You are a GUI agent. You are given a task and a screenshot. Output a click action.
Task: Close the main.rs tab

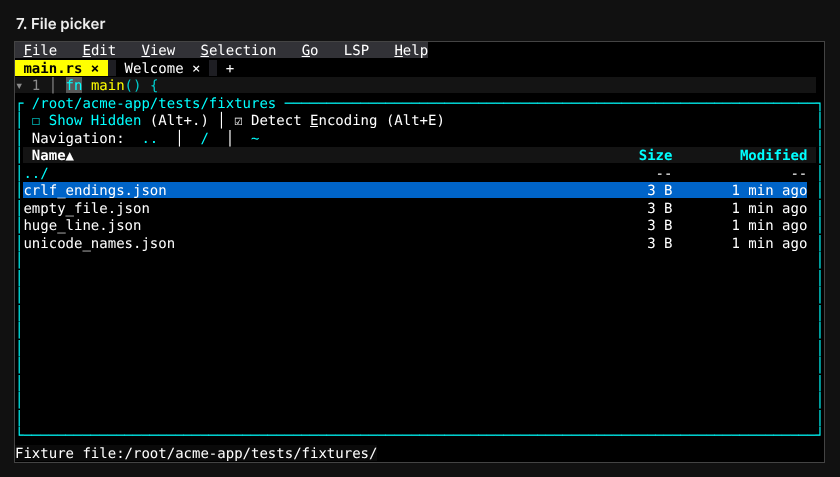tap(95, 69)
